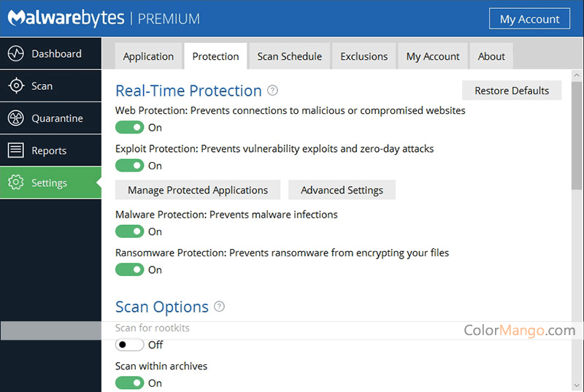Click the My Account header button
Image resolution: width=584 pixels, height=392 pixels.
pyautogui.click(x=529, y=18)
